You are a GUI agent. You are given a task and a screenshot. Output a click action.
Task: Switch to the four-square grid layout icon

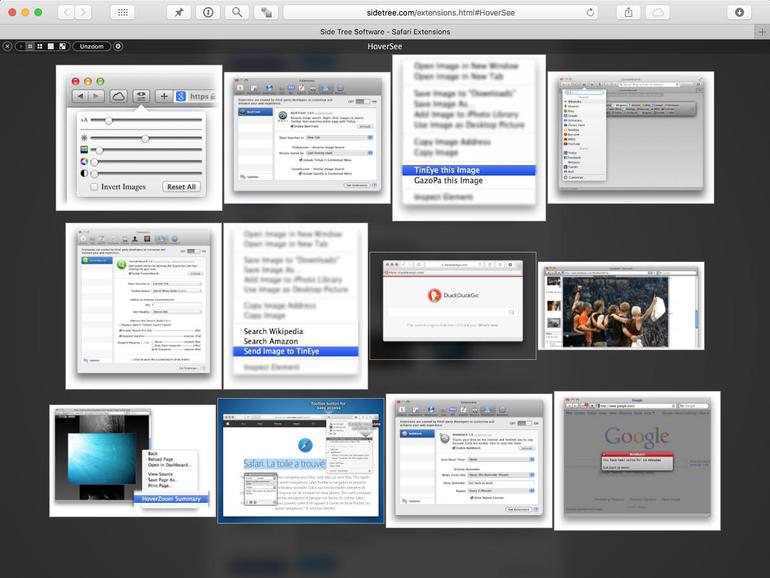coord(40,46)
